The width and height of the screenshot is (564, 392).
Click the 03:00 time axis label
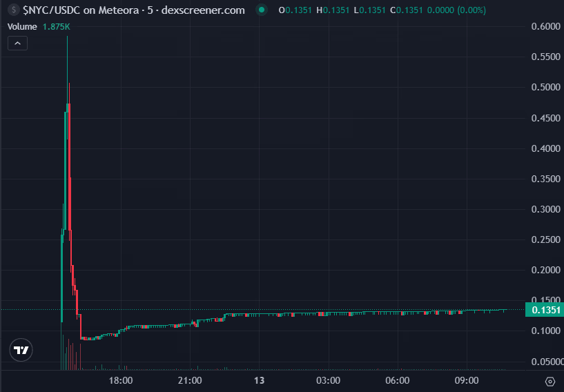(x=329, y=380)
